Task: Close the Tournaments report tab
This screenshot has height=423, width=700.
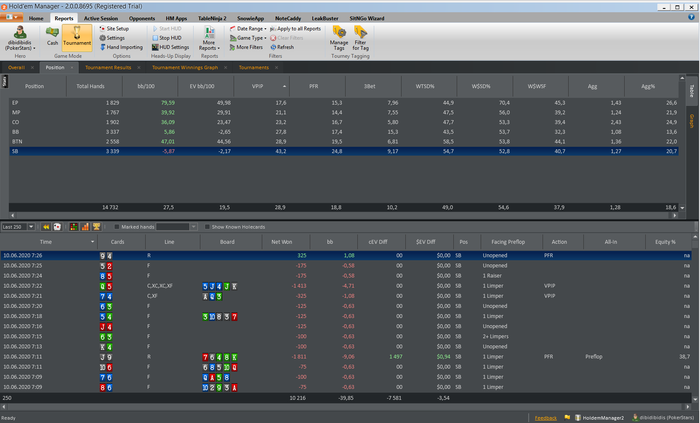Action: click(276, 67)
